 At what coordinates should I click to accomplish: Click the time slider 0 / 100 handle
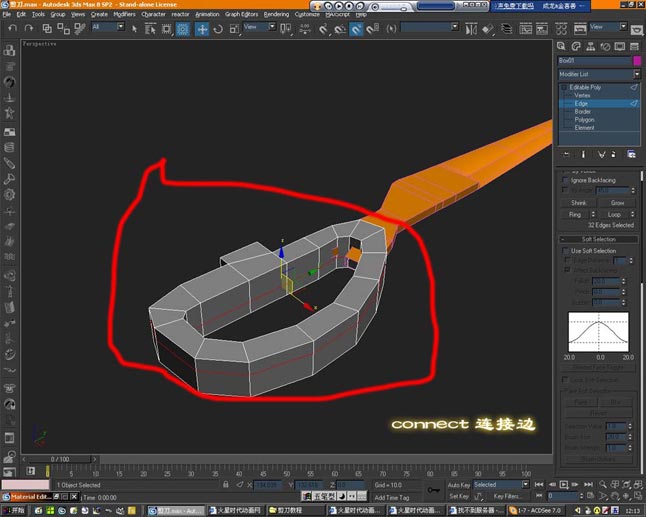click(60, 459)
